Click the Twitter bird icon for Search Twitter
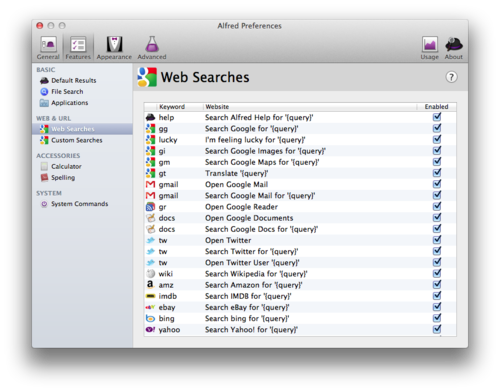The image size is (500, 392). tap(151, 251)
